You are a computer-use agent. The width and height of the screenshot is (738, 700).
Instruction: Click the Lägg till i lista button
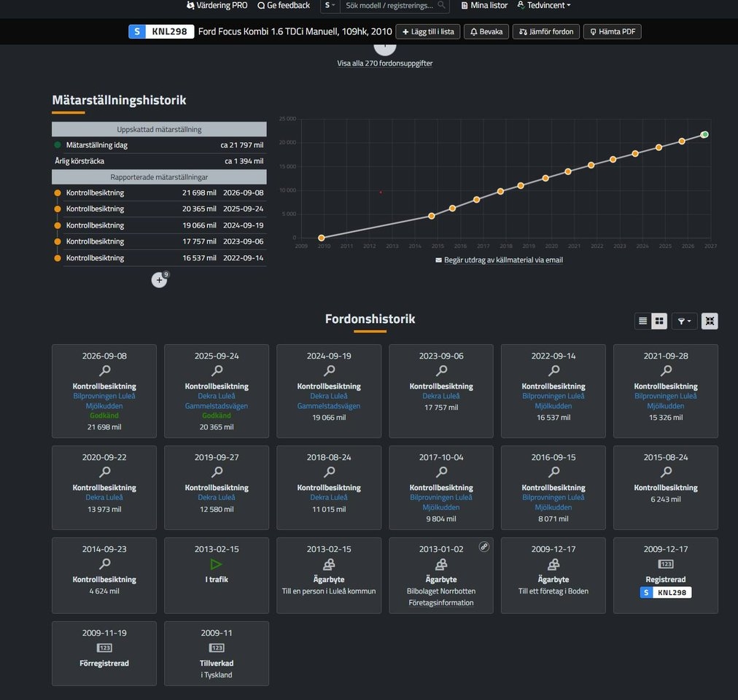pos(428,31)
